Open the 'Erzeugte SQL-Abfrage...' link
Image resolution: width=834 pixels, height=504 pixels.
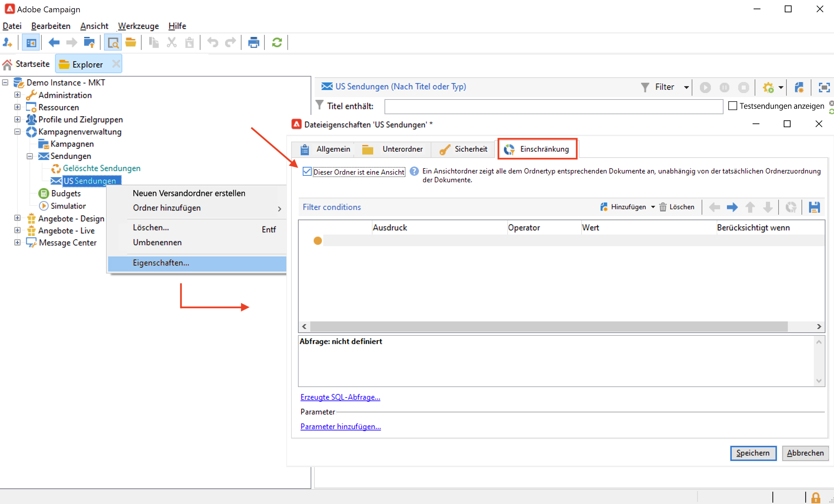(x=340, y=397)
